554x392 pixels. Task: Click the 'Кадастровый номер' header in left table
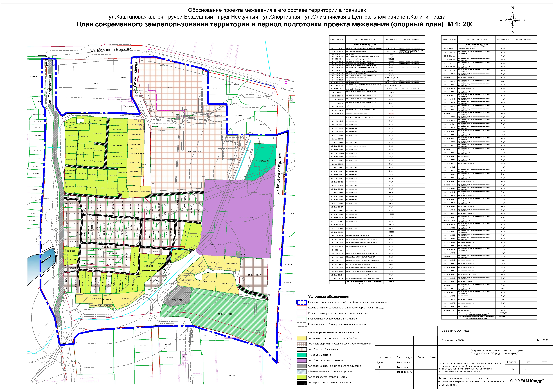[337, 39]
